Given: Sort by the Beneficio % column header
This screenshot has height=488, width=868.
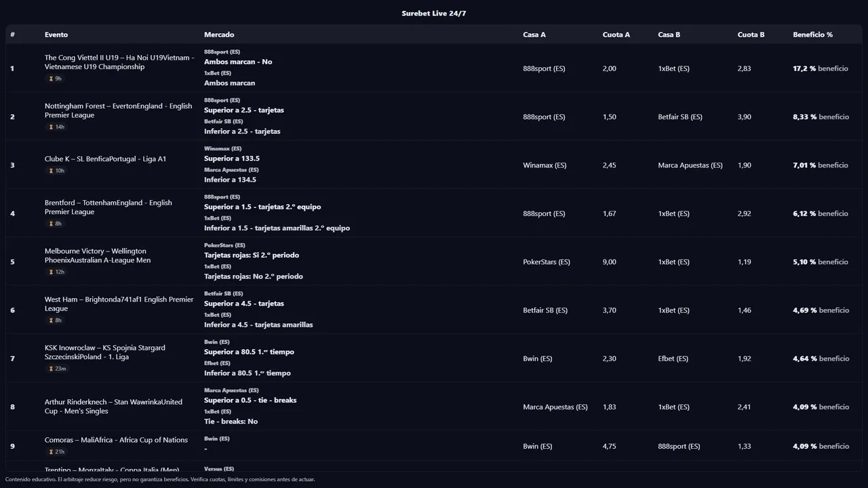Looking at the screenshot, I should click(812, 35).
